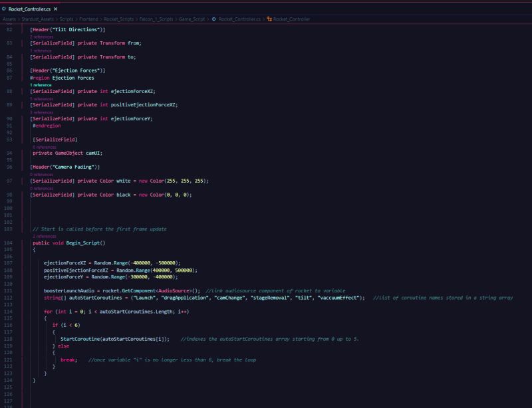Show references above the Color black field
This screenshot has height=408, width=532.
click(x=42, y=189)
